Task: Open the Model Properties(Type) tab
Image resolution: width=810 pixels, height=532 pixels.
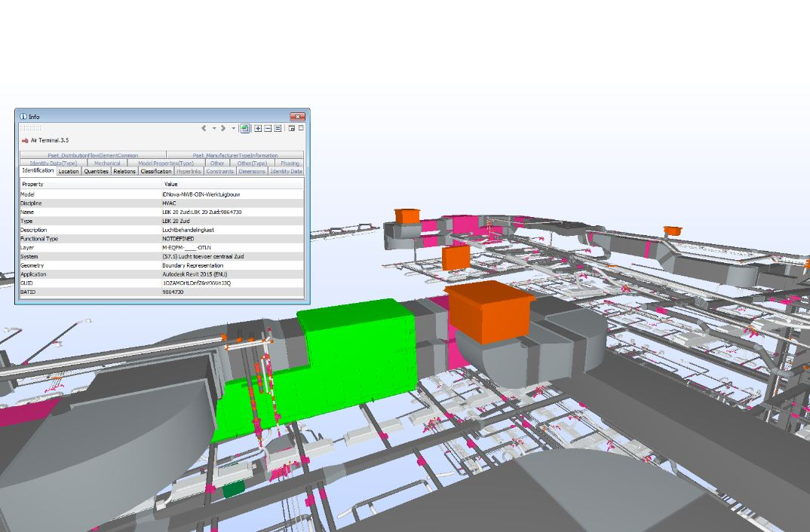Action: click(166, 163)
